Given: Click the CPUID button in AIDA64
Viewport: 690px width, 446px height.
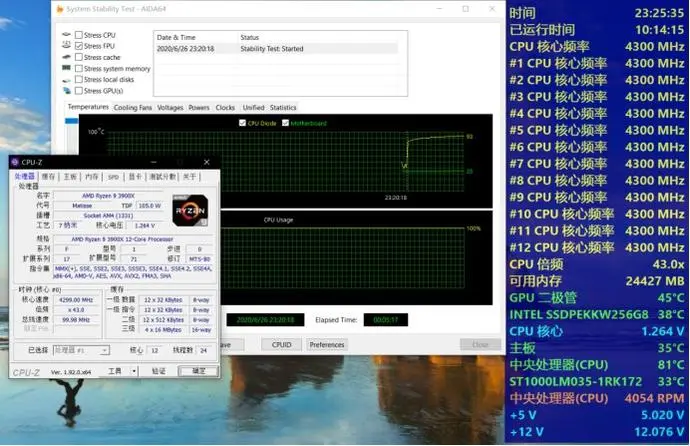Looking at the screenshot, I should pos(282,344).
